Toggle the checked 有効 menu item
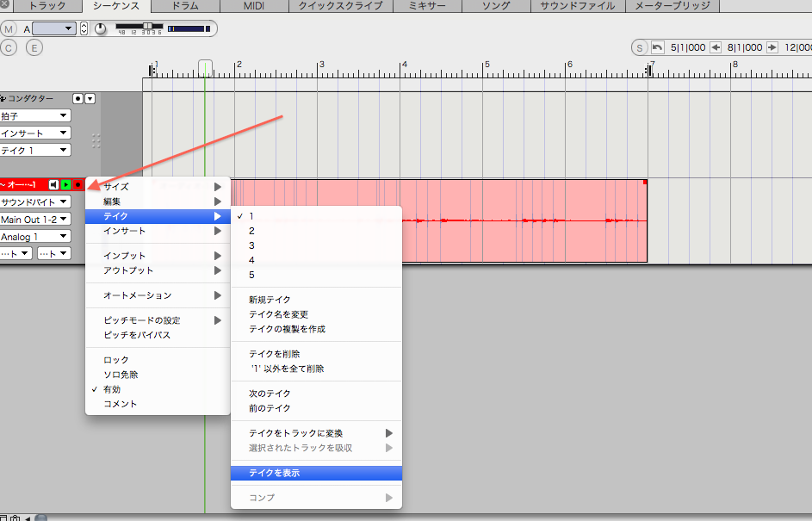Screen dimensions: 812x521 [158, 389]
